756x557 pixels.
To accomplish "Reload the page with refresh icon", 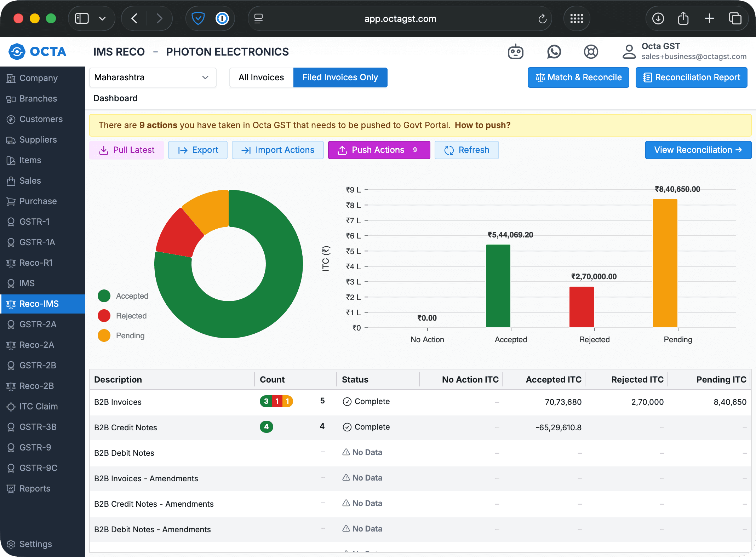I will point(542,19).
